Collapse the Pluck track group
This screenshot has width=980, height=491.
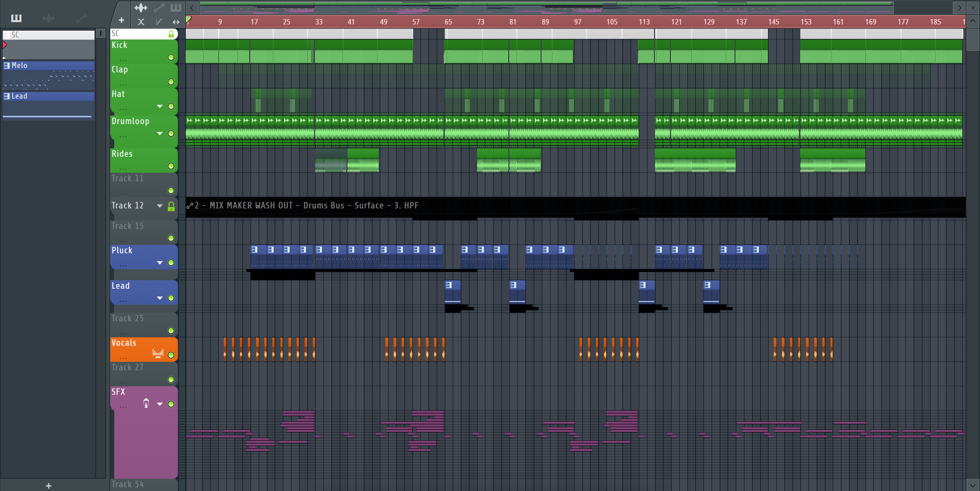[160, 263]
